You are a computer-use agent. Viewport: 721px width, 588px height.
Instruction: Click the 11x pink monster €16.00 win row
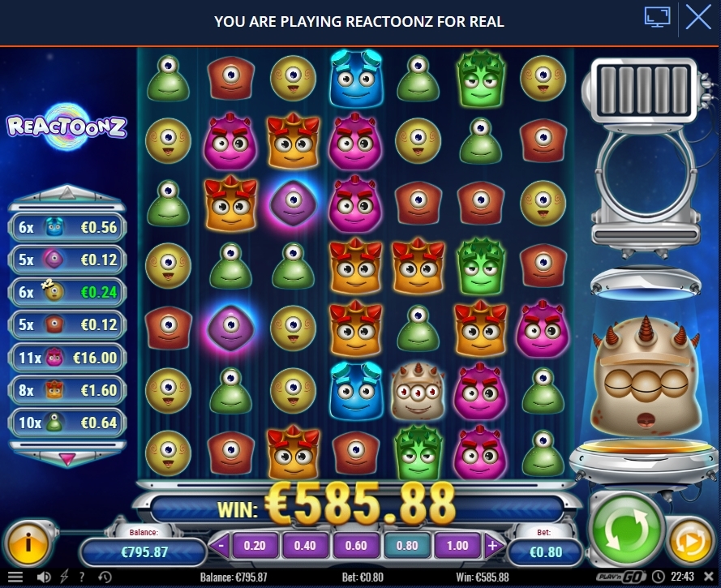[67, 358]
